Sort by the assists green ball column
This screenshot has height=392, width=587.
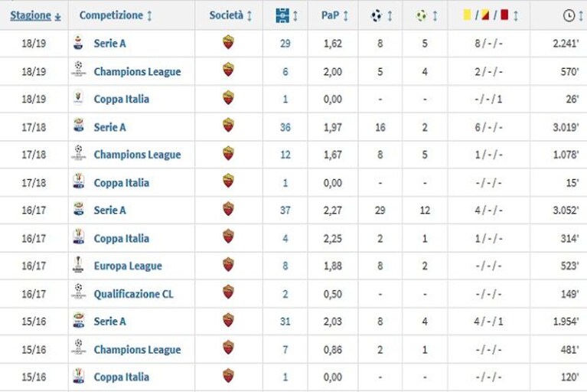(426, 16)
